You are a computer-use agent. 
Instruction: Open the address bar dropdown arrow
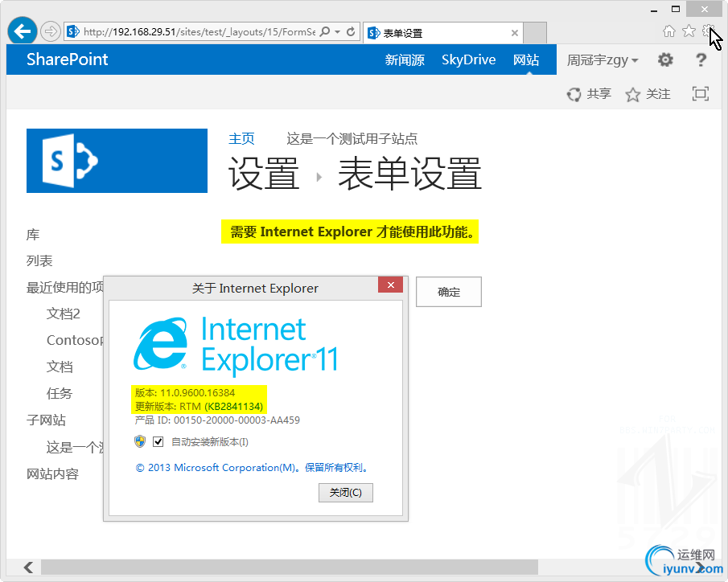coord(338,31)
